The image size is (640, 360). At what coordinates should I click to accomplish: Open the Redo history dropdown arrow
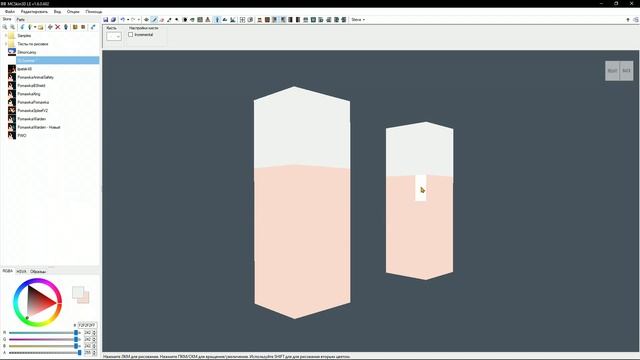tap(138, 20)
